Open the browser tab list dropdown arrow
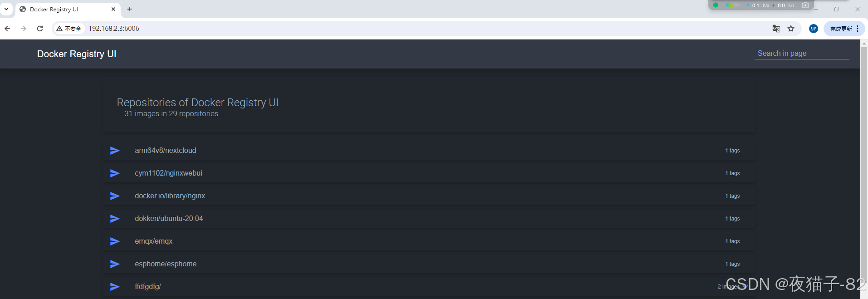The image size is (868, 299). pyautogui.click(x=6, y=9)
